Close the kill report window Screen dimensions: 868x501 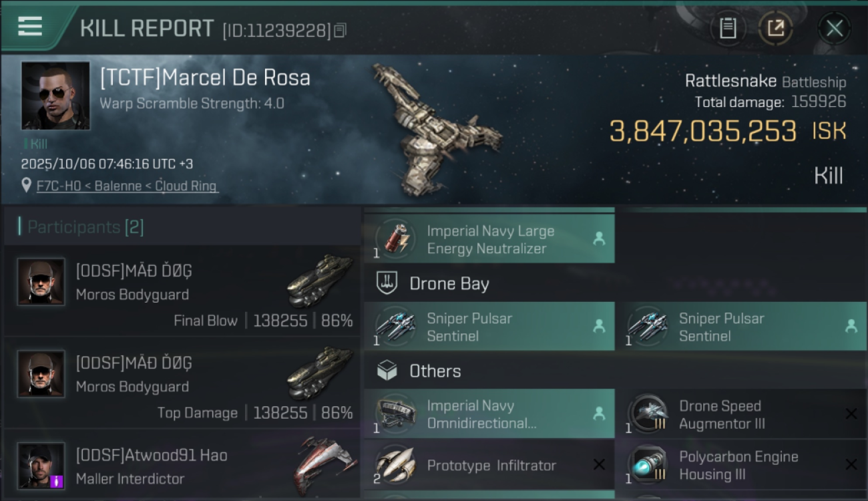click(x=834, y=29)
